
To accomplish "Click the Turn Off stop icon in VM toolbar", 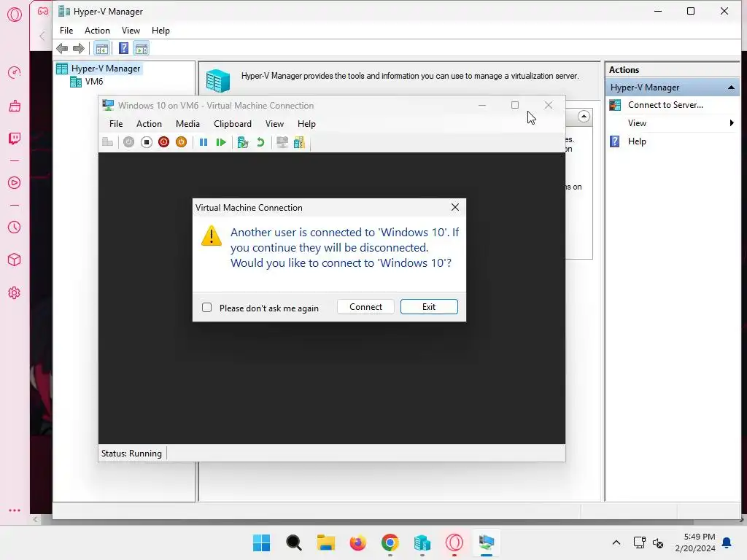I will pos(146,142).
